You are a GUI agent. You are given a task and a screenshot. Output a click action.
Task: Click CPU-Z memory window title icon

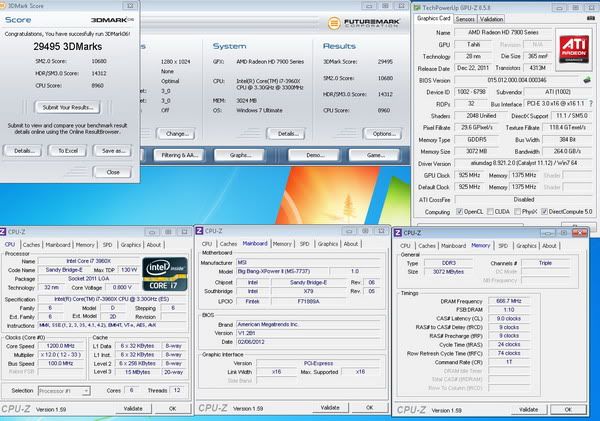point(398,233)
